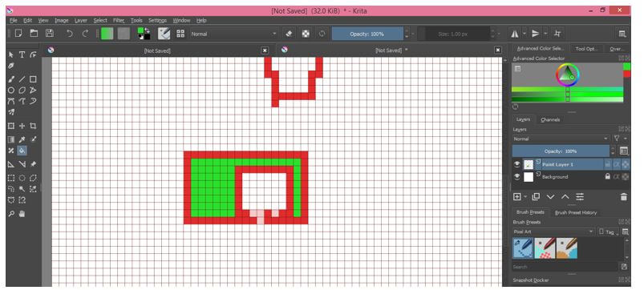Create a new document from toolbar
Screen dimensions: 644x290
[18, 34]
